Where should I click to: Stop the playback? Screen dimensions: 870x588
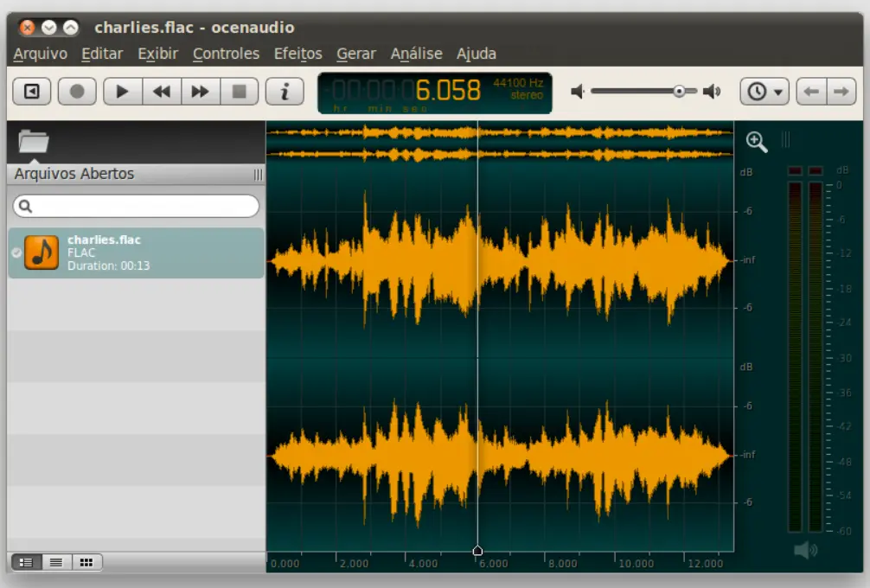(x=240, y=92)
